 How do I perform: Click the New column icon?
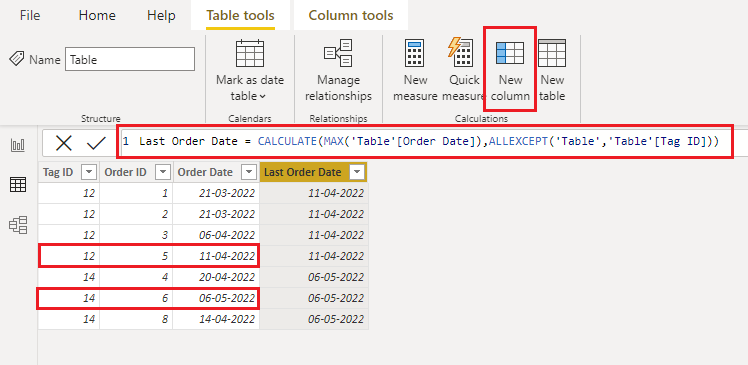[x=509, y=52]
